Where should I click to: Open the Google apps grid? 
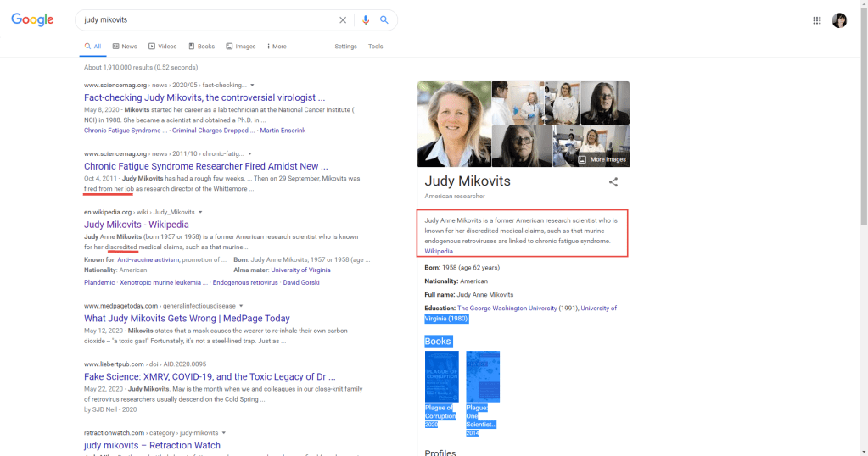click(x=817, y=20)
